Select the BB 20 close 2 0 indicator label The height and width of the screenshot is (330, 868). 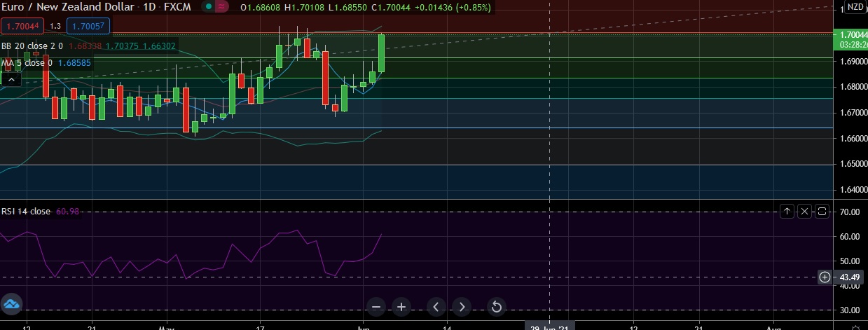click(x=32, y=46)
